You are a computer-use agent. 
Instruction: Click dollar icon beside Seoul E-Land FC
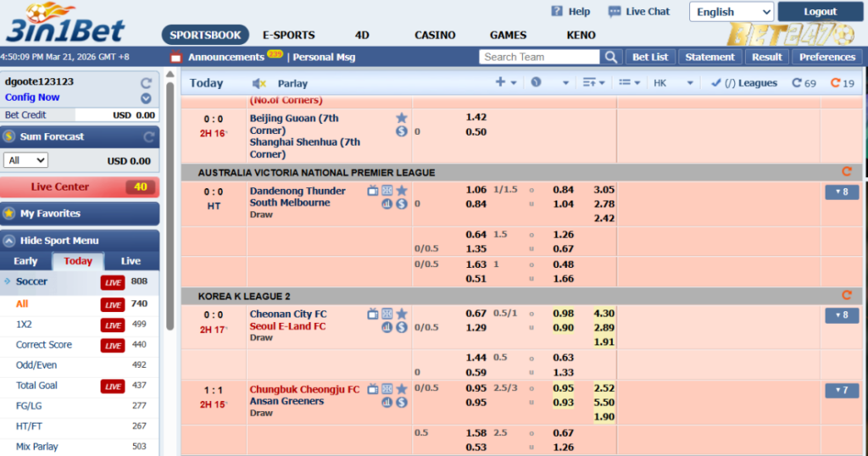pyautogui.click(x=402, y=327)
